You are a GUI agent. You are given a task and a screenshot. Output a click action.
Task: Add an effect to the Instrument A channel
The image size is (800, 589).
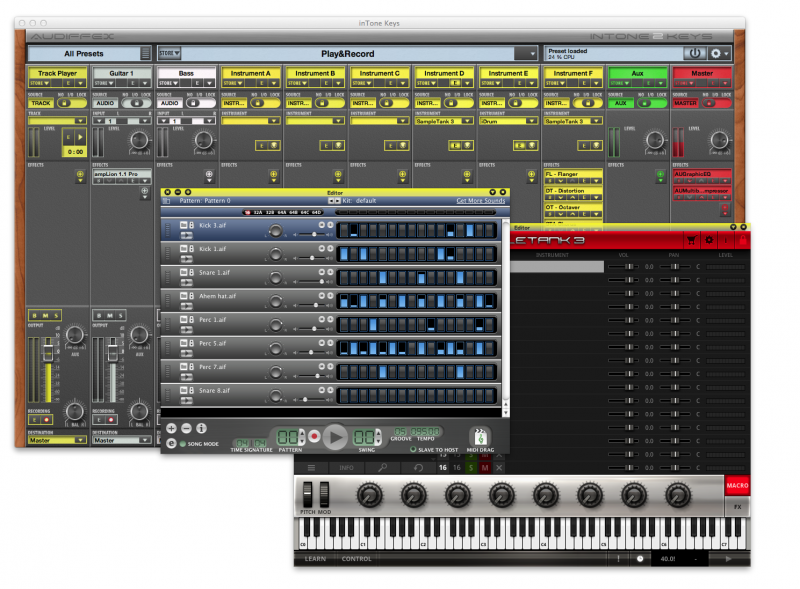pyautogui.click(x=274, y=175)
